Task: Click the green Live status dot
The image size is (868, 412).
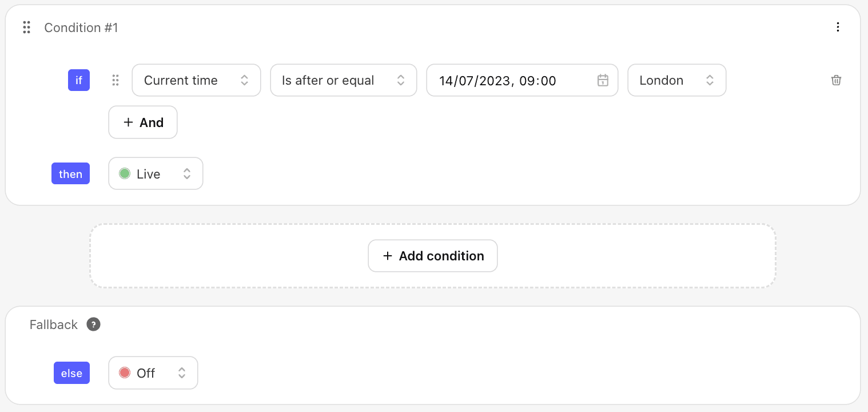Action: 125,173
